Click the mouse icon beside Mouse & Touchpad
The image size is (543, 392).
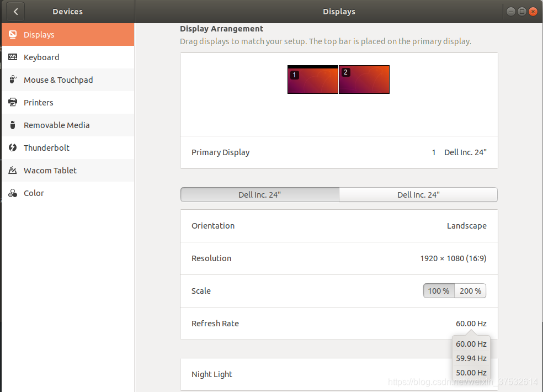(x=13, y=80)
